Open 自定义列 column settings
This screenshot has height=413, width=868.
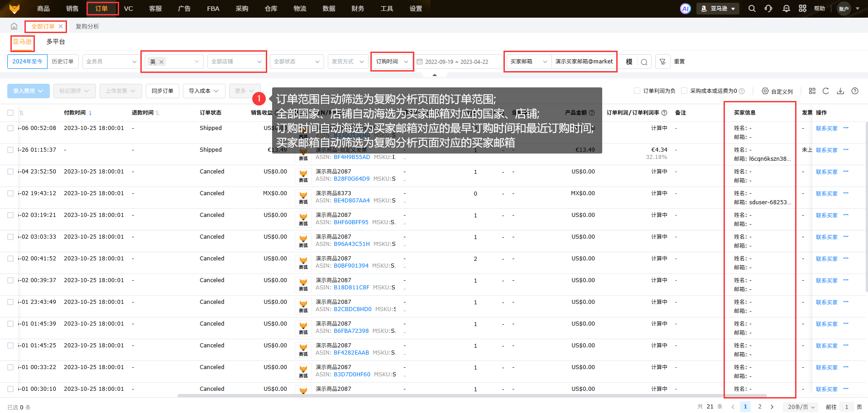[777, 91]
